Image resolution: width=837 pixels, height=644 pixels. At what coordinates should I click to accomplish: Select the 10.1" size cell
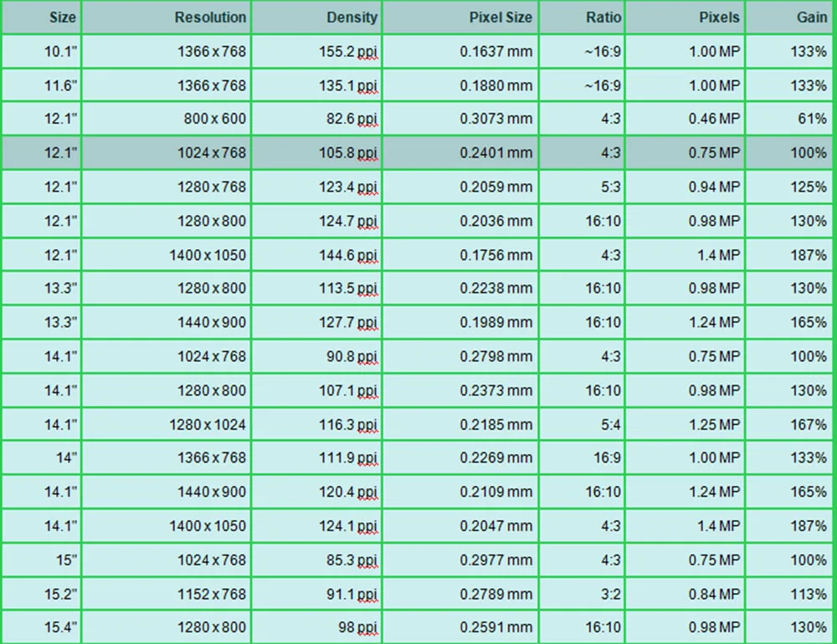(x=41, y=52)
